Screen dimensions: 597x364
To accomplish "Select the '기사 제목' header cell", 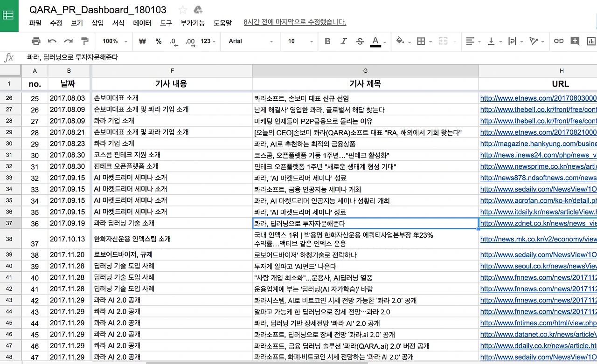I will click(x=365, y=84).
